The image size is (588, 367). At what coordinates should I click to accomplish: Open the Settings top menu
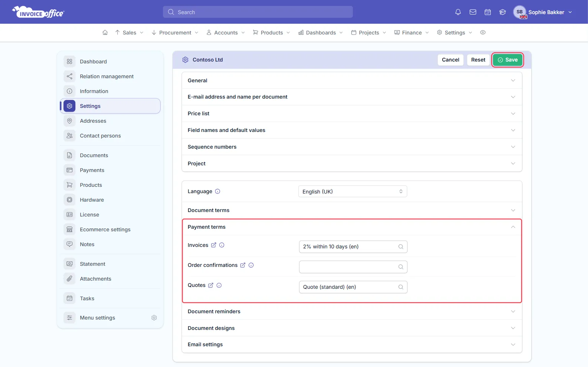pyautogui.click(x=454, y=33)
